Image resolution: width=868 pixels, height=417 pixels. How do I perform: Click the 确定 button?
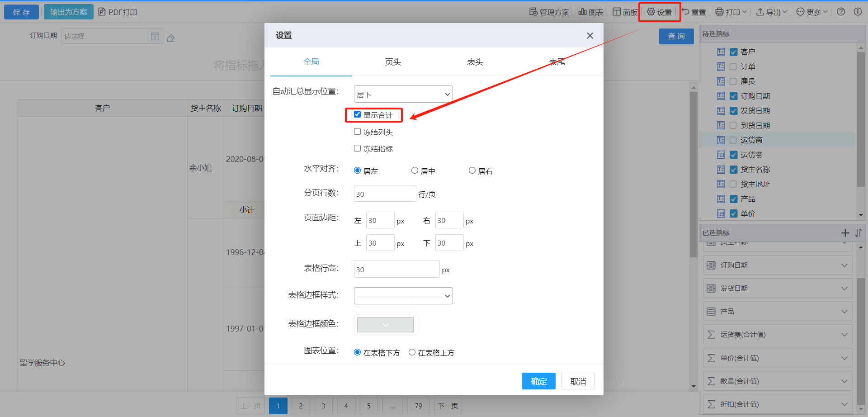(538, 381)
